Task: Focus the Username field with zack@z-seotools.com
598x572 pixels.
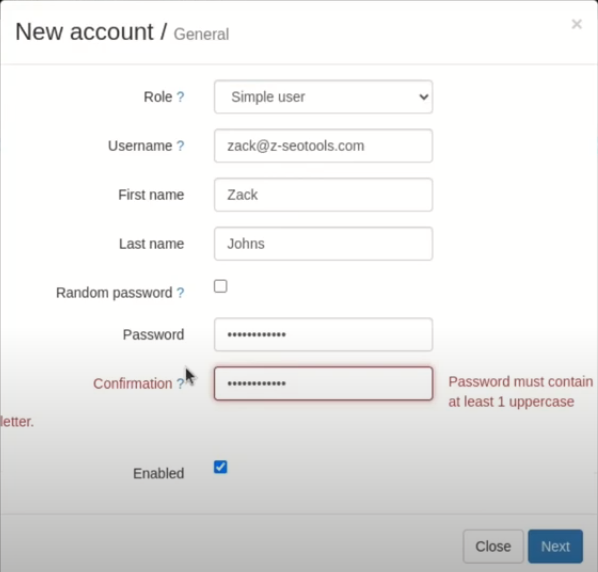Action: pos(323,146)
